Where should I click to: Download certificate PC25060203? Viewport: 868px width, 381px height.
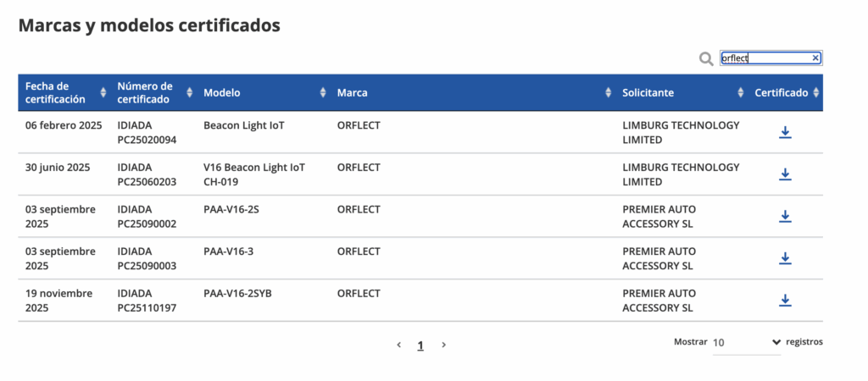(785, 174)
